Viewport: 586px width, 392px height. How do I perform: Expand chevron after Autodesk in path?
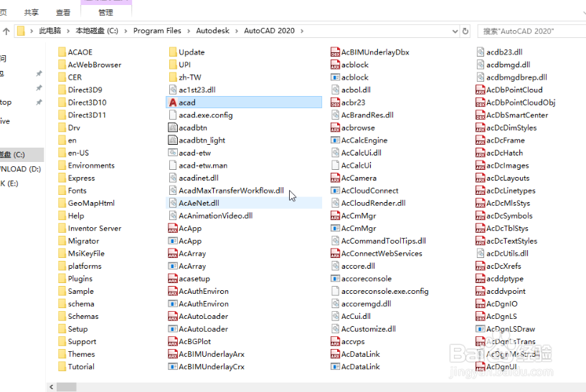(237, 31)
